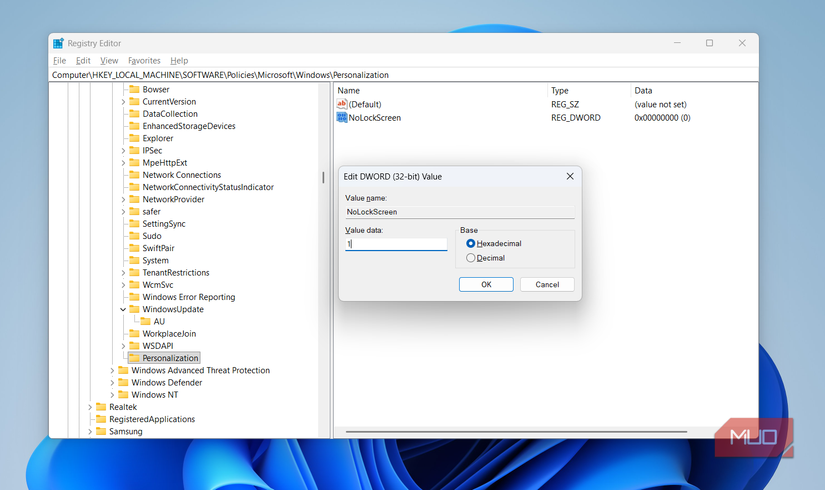Expand the NetworkProvider key
This screenshot has width=825, height=490.
pyautogui.click(x=123, y=199)
